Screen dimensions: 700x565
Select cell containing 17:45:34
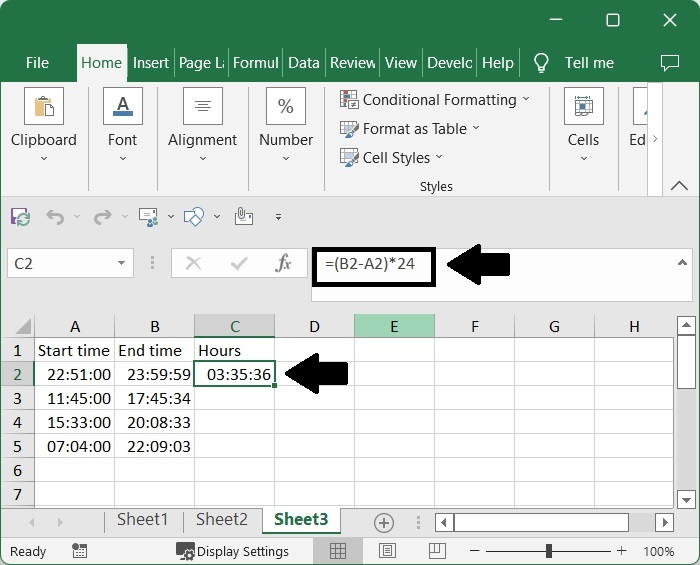coord(154,398)
